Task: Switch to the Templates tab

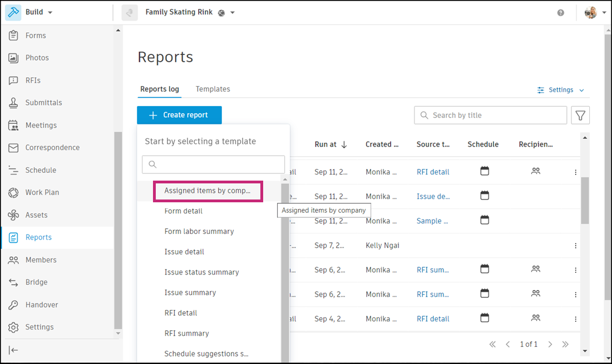Action: 213,89
